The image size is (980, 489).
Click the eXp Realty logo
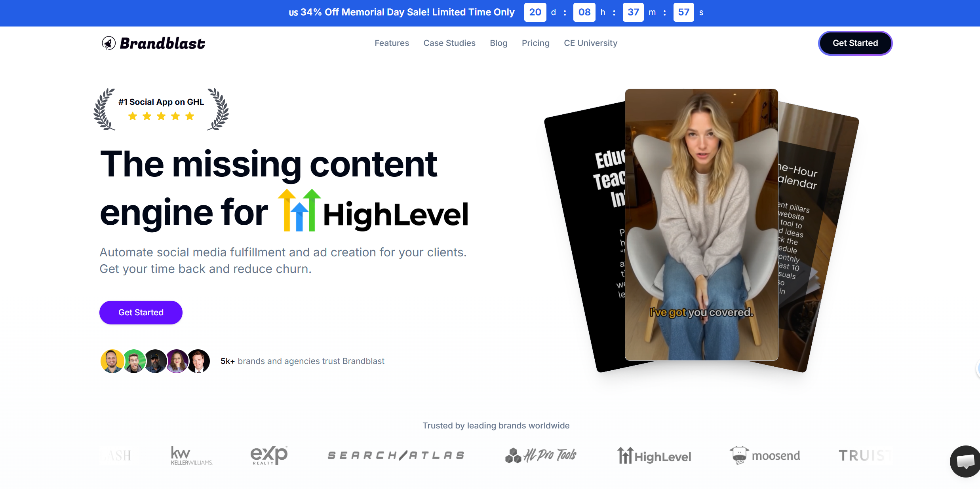269,455
